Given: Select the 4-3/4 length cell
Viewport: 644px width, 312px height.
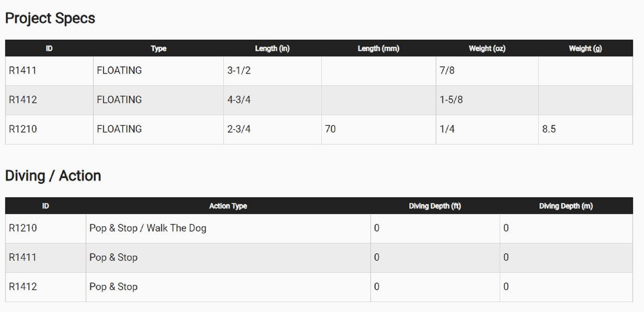Looking at the screenshot, I should (239, 100).
